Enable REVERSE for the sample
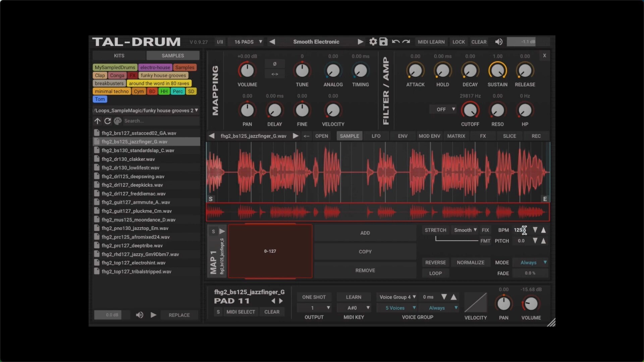This screenshot has height=362, width=644. coord(435,263)
